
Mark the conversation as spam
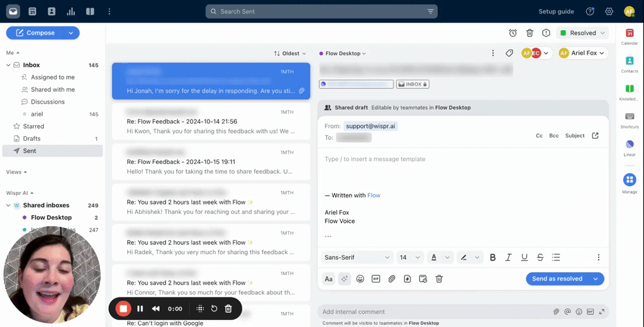(x=546, y=33)
